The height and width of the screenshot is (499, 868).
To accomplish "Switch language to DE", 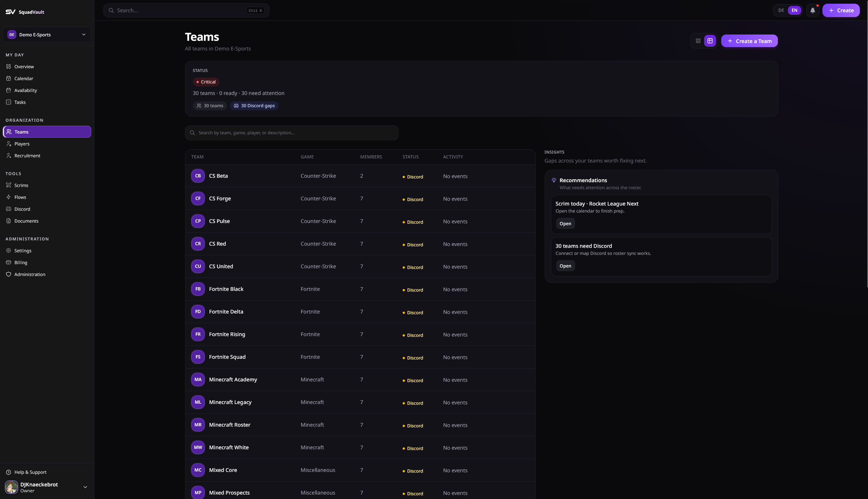I will [x=781, y=10].
